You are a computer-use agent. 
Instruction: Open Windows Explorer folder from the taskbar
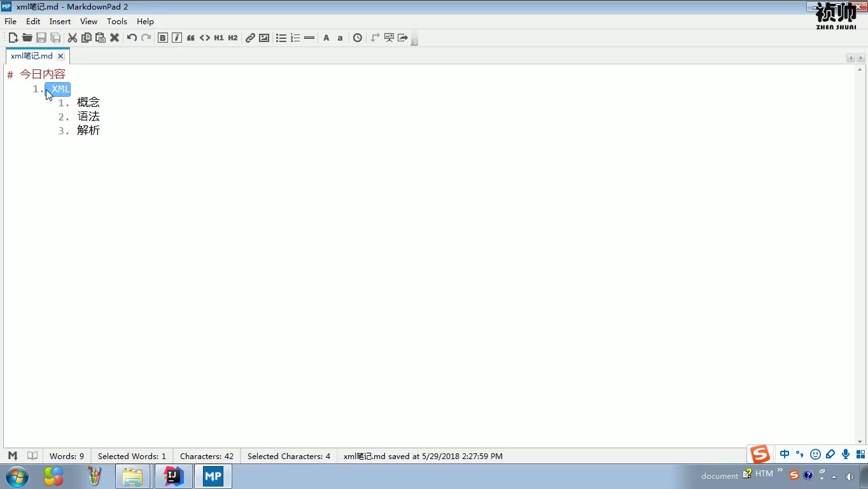click(x=132, y=476)
